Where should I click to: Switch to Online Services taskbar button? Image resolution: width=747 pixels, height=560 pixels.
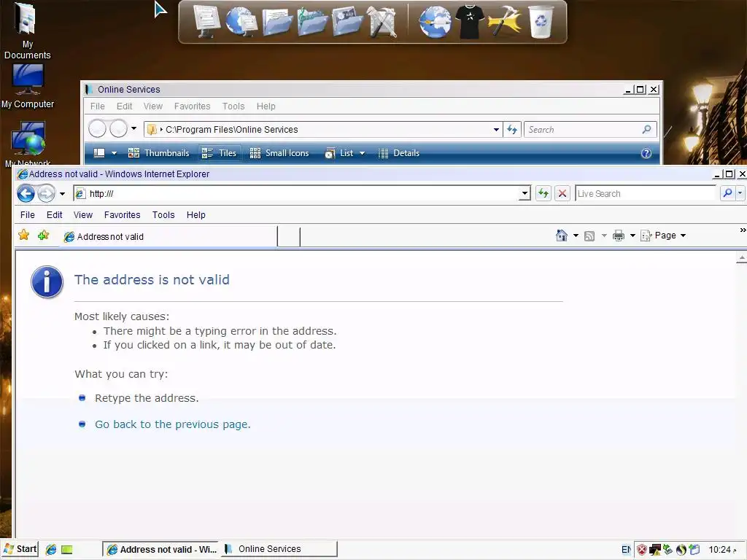pos(278,549)
